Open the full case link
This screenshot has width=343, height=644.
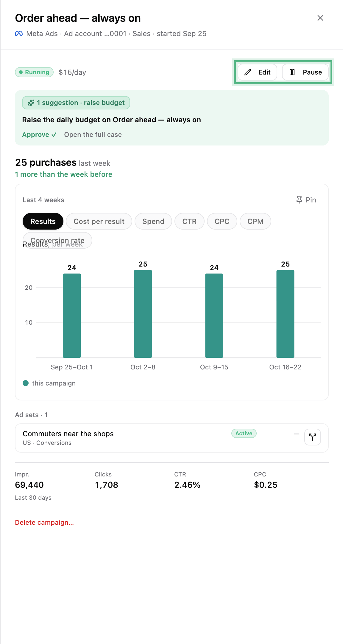pyautogui.click(x=93, y=135)
